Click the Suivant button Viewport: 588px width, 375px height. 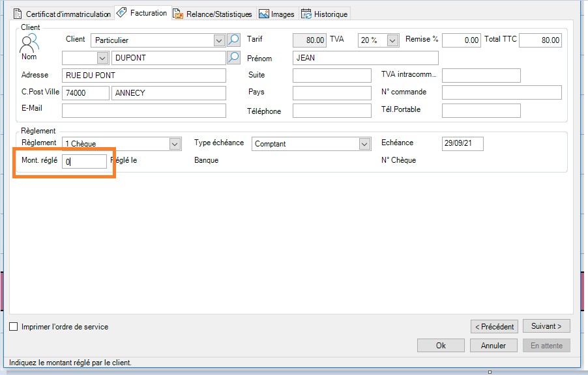click(546, 326)
